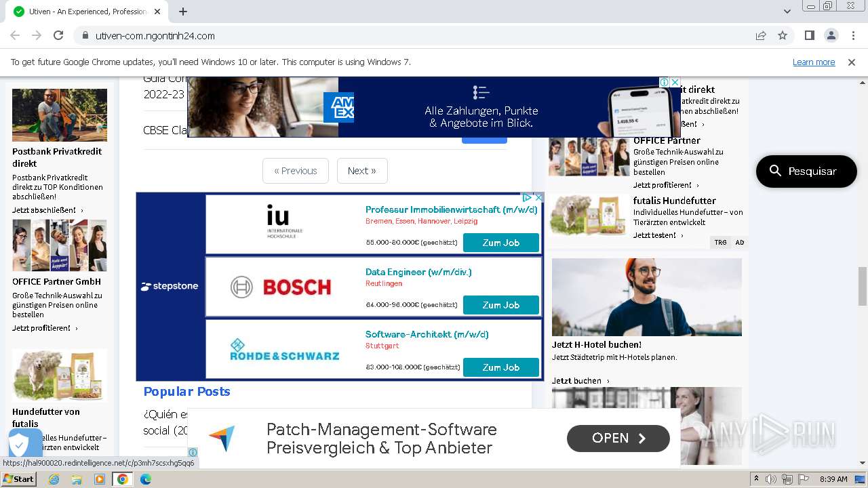Image resolution: width=868 pixels, height=488 pixels.
Task: Click the Jetzt buchen link
Action: (580, 380)
